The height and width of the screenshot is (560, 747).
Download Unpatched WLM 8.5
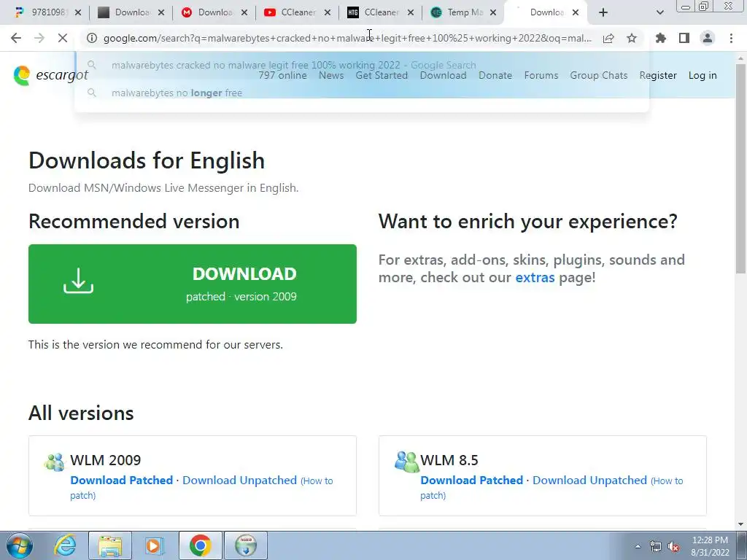coord(589,480)
